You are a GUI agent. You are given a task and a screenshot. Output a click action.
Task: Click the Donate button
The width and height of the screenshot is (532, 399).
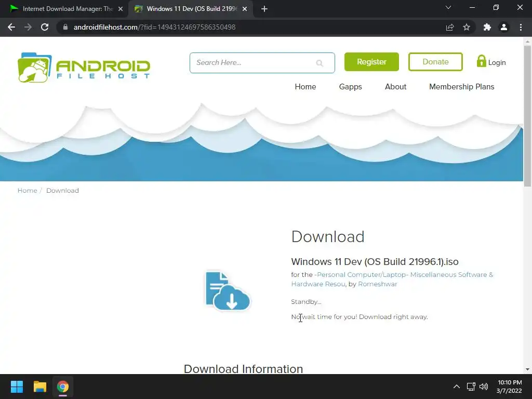pos(435,62)
